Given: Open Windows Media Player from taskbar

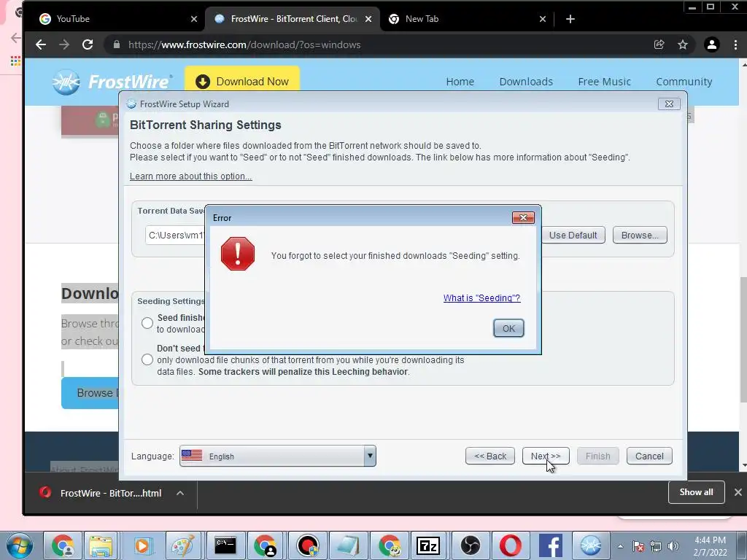Looking at the screenshot, I should 142,545.
